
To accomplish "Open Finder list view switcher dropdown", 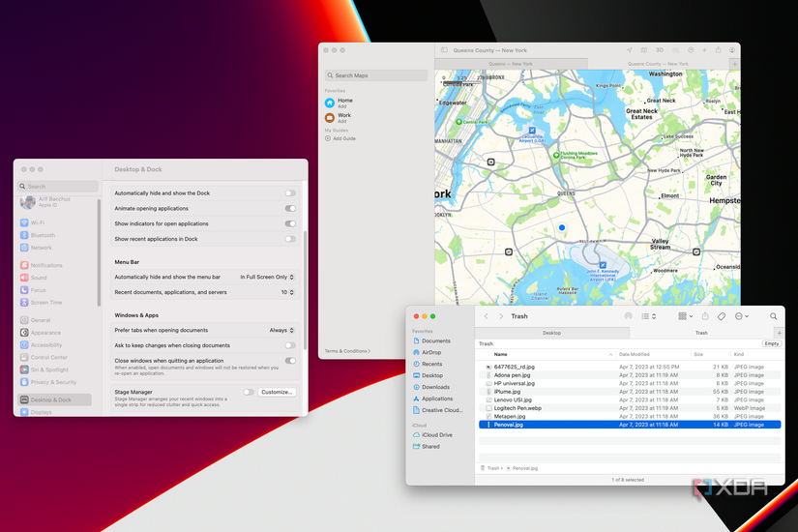I will click(x=649, y=316).
